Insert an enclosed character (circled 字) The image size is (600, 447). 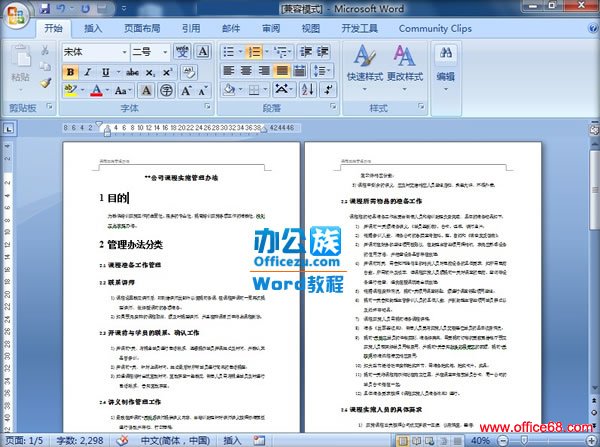(x=166, y=91)
